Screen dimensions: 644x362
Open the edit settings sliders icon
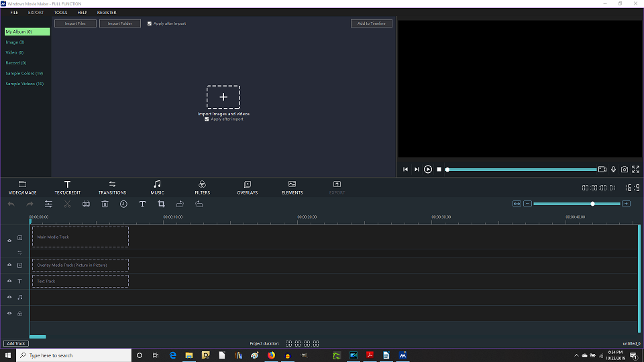coord(48,204)
